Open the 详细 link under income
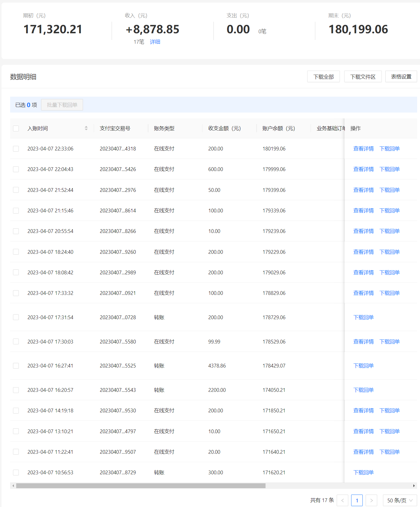The image size is (420, 507). [155, 42]
